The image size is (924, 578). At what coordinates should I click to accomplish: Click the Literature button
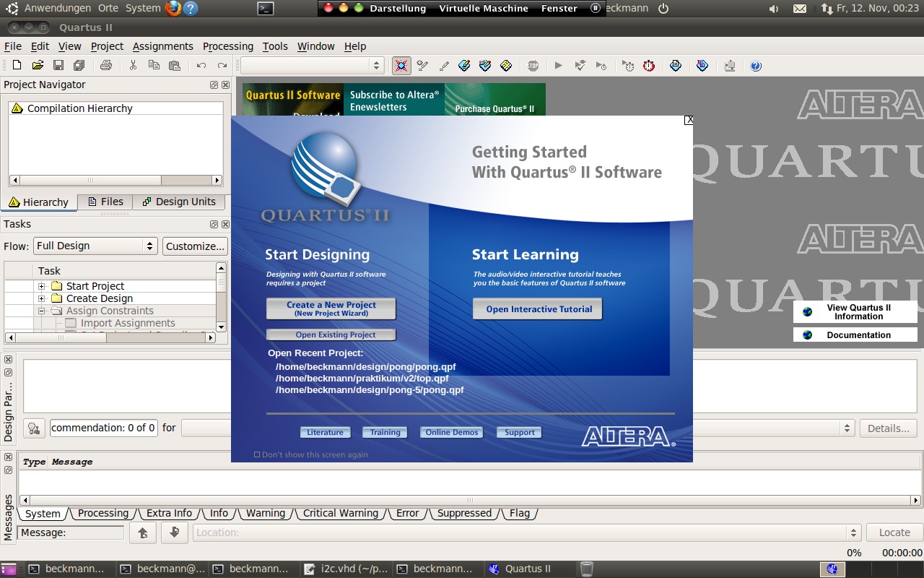point(326,432)
